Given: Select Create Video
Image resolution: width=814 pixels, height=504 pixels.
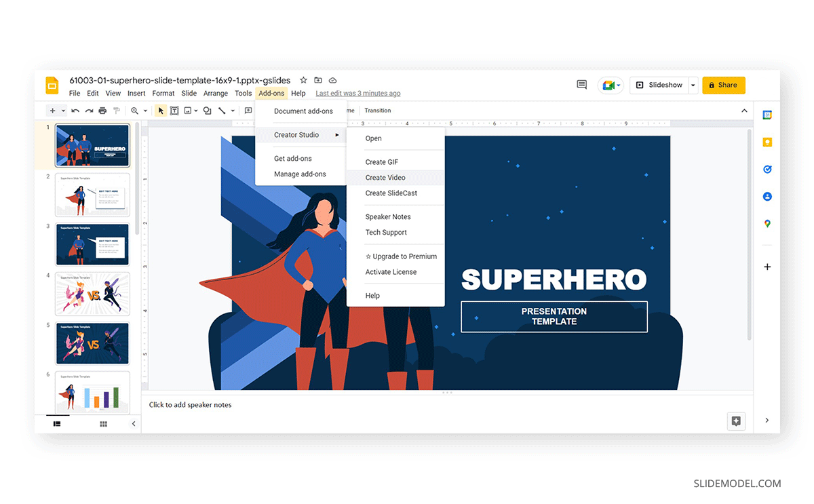Looking at the screenshot, I should (395, 178).
